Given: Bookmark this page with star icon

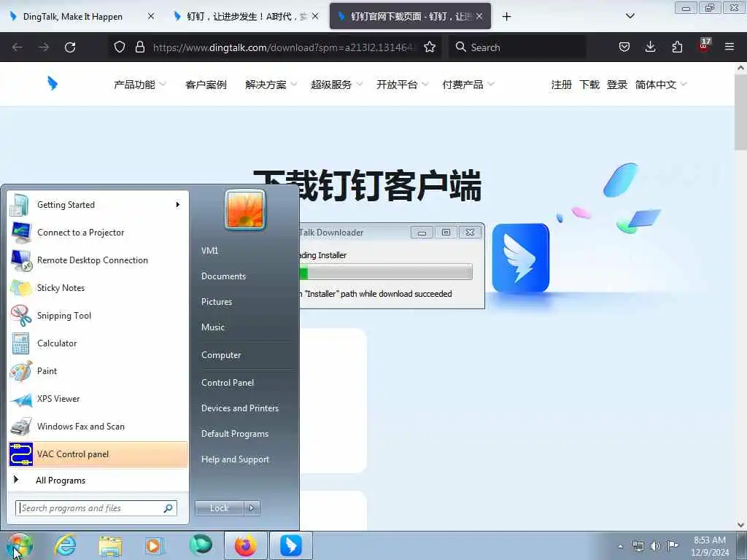Looking at the screenshot, I should click(x=430, y=47).
